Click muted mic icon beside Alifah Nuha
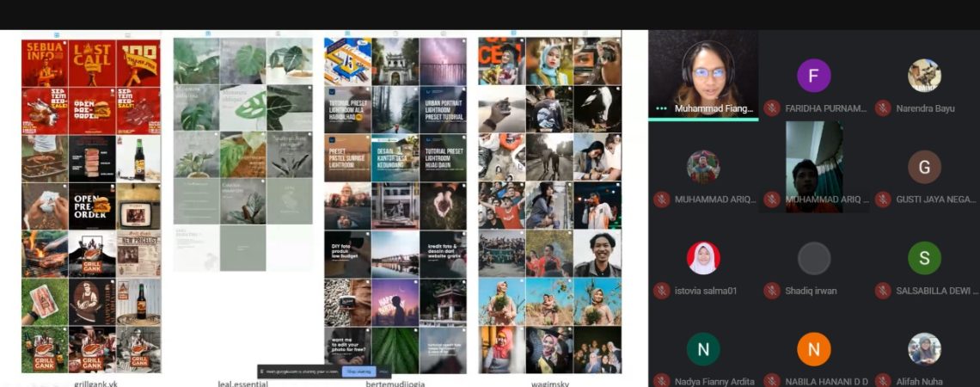 tap(883, 381)
